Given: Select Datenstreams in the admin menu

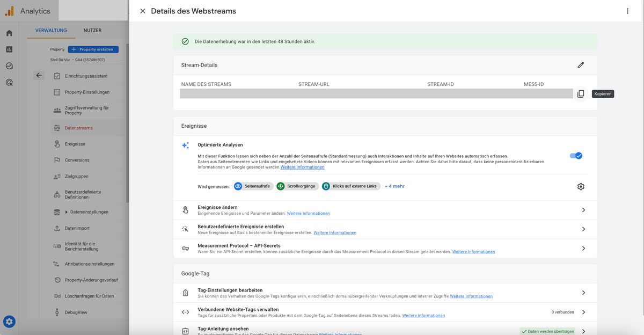Looking at the screenshot, I should coord(78,128).
